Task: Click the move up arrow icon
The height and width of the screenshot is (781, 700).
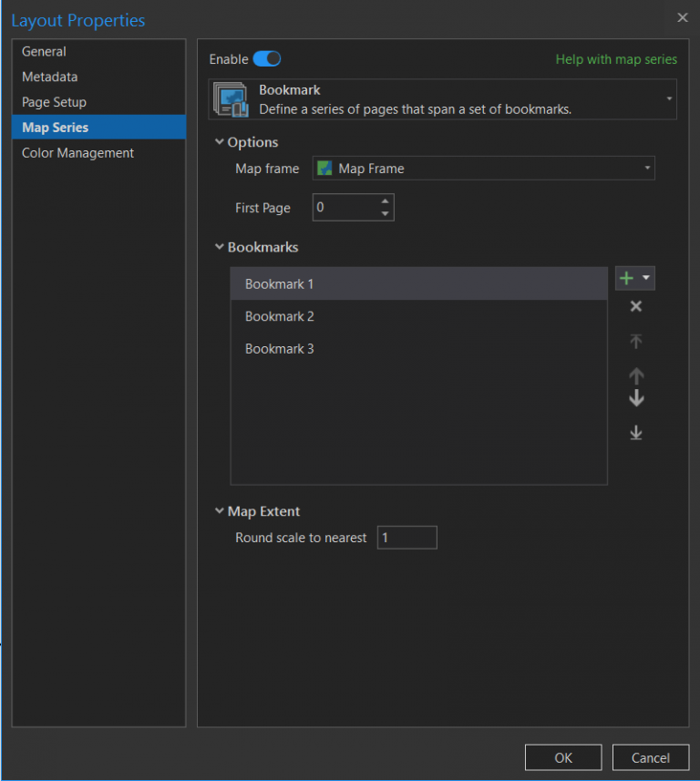Action: click(635, 376)
